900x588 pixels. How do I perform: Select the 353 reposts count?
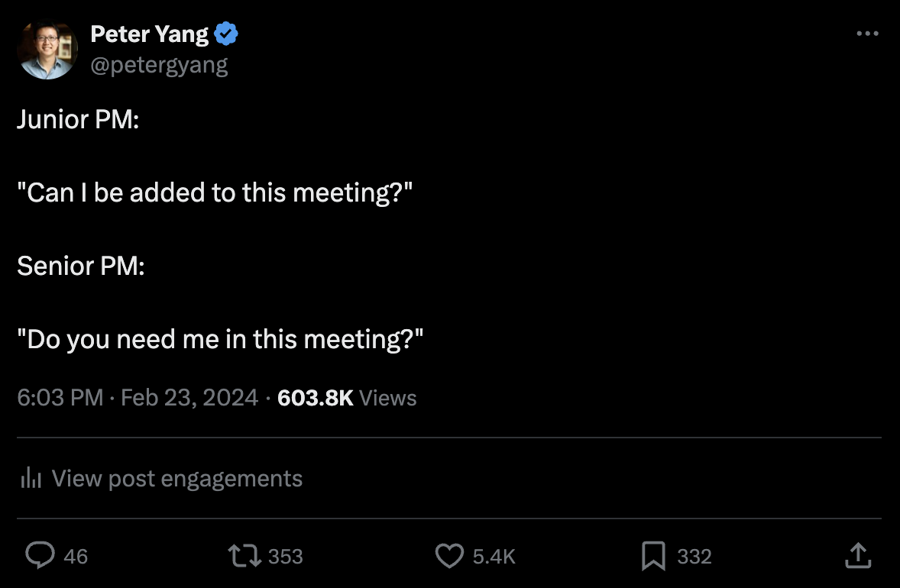click(x=286, y=557)
